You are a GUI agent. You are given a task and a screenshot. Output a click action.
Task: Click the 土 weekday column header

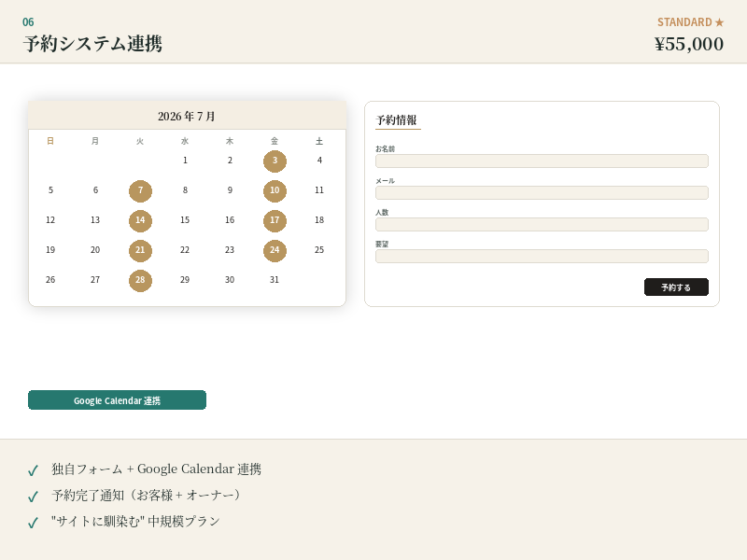click(x=319, y=141)
